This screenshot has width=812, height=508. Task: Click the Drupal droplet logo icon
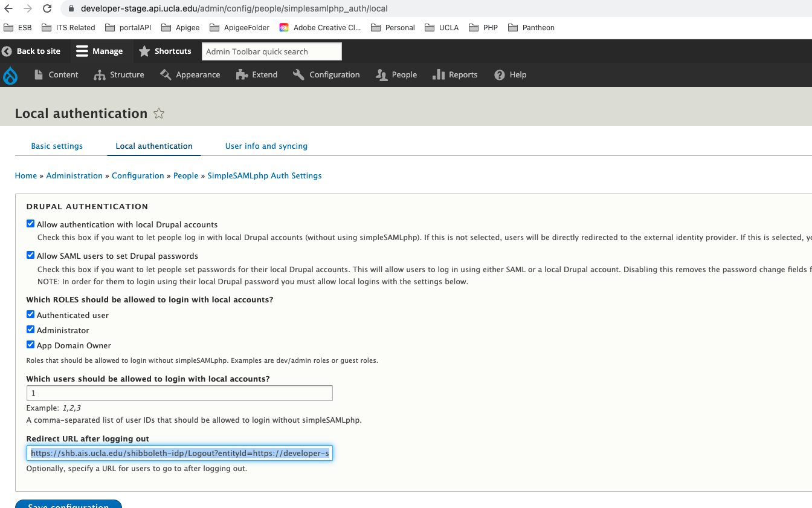[10, 74]
